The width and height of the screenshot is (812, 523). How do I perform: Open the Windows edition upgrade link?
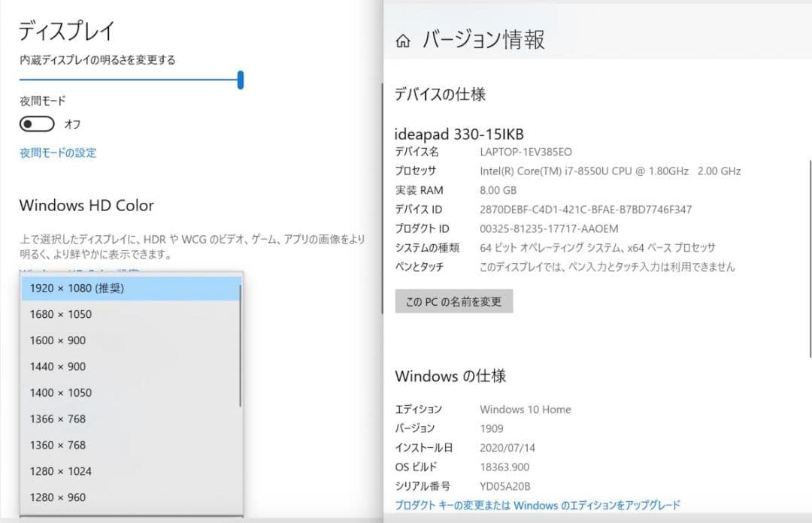click(x=537, y=504)
